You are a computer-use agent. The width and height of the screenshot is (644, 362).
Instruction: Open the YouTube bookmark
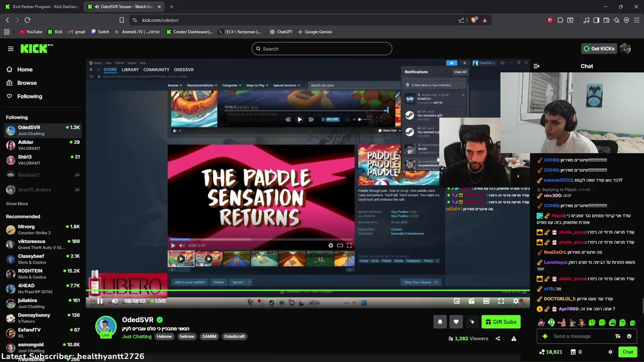(x=31, y=32)
